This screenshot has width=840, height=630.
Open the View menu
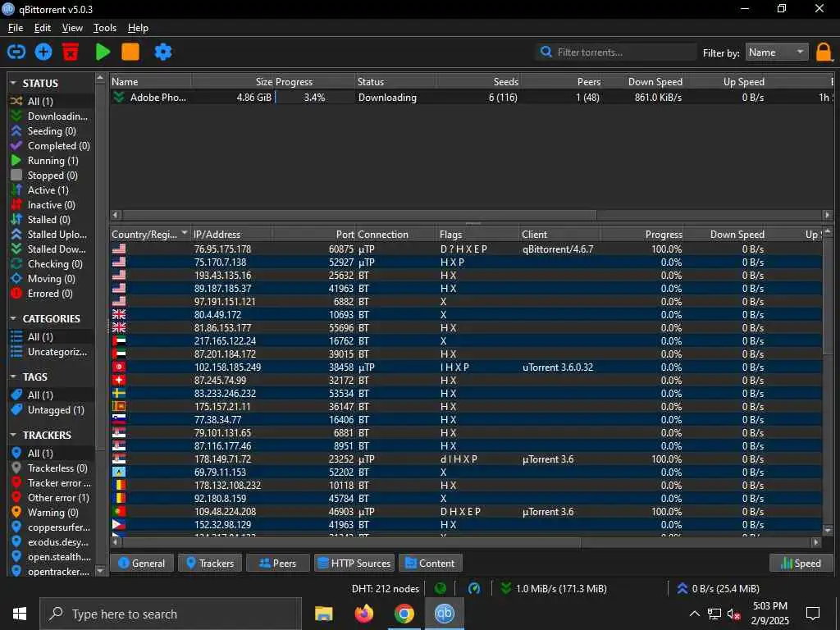coord(72,28)
